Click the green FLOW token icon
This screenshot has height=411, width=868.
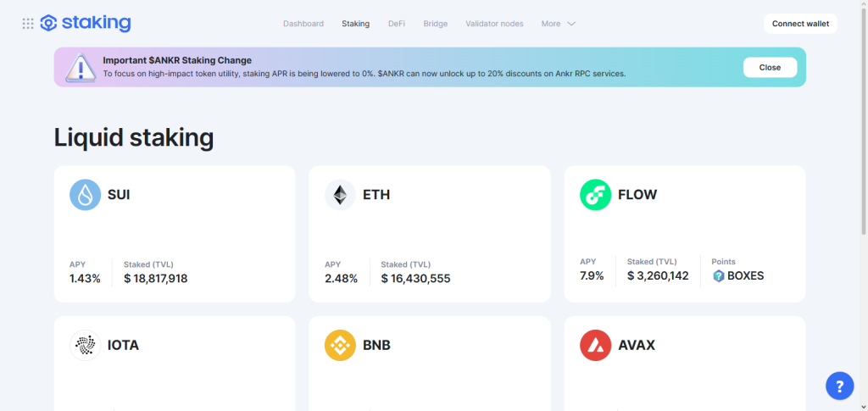tap(596, 195)
